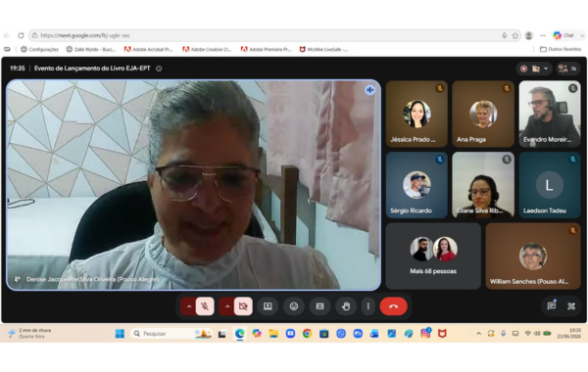
Task: Open the weather widget 2 mm de chuva
Action: 29,334
